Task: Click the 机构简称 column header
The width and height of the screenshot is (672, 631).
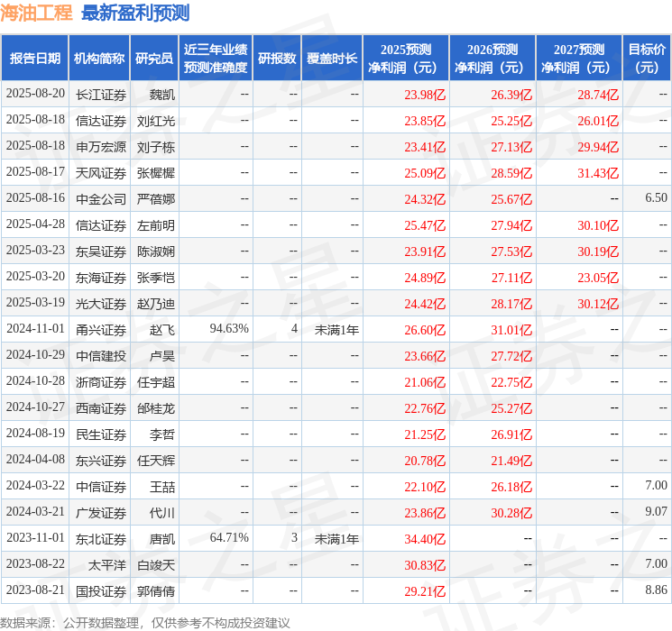Action: [99, 59]
